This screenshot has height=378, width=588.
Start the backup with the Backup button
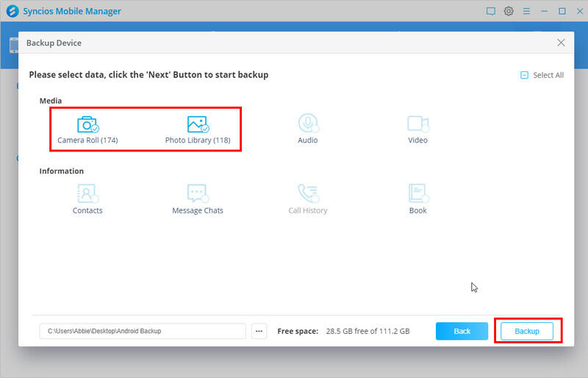(526, 331)
